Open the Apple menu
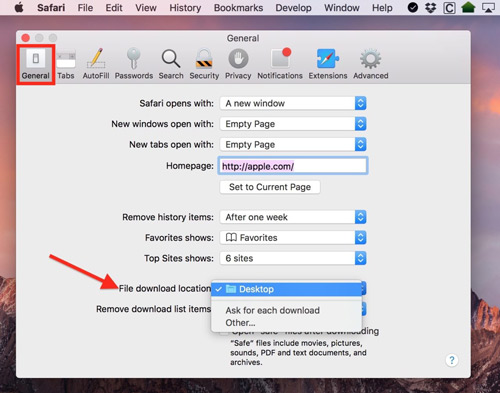Viewport: 500px width, 393px height. [x=19, y=7]
